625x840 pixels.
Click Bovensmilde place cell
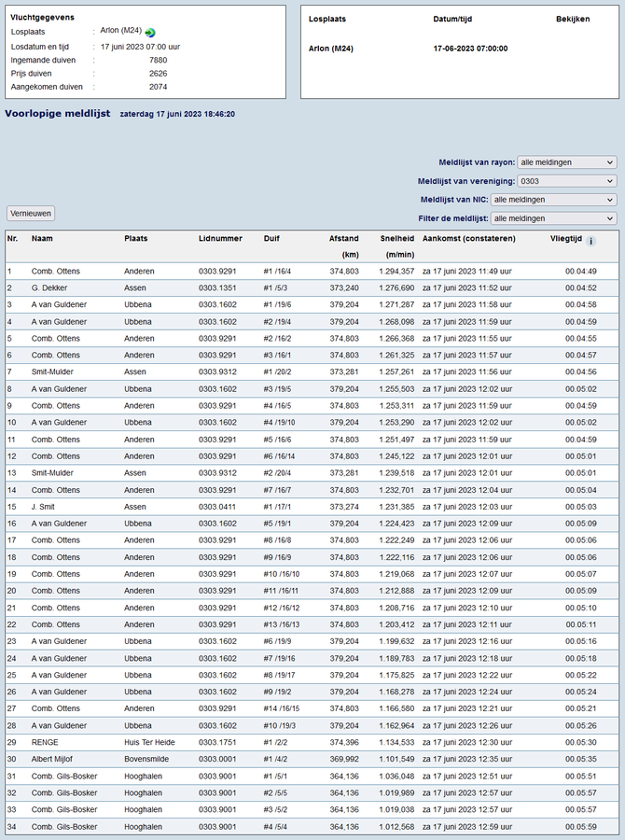[146, 759]
